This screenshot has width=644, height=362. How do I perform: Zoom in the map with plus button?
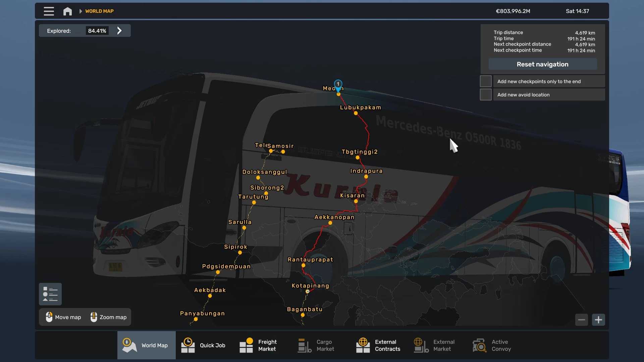[598, 320]
